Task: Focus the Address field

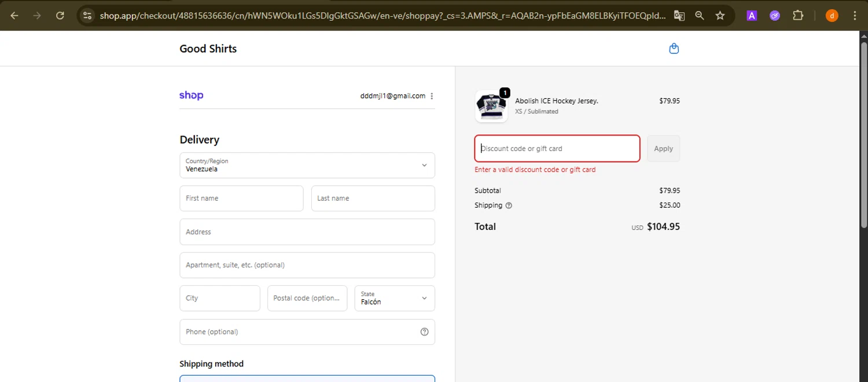Action: click(307, 232)
